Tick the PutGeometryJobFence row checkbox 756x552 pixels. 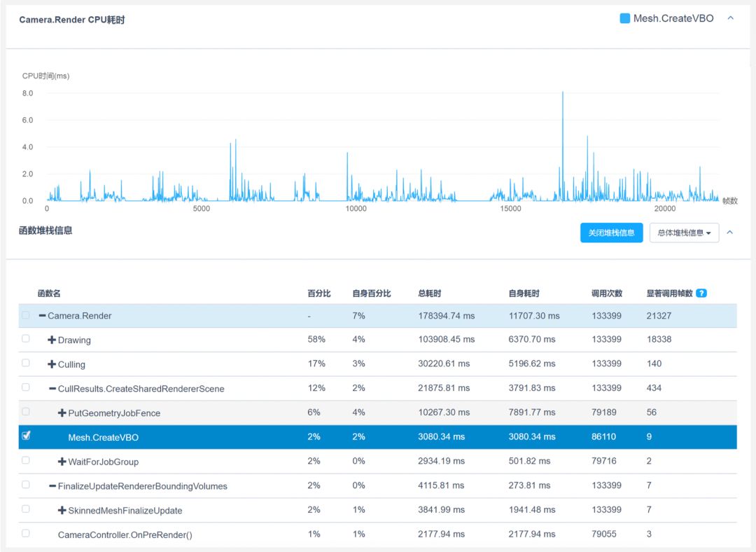[26, 412]
